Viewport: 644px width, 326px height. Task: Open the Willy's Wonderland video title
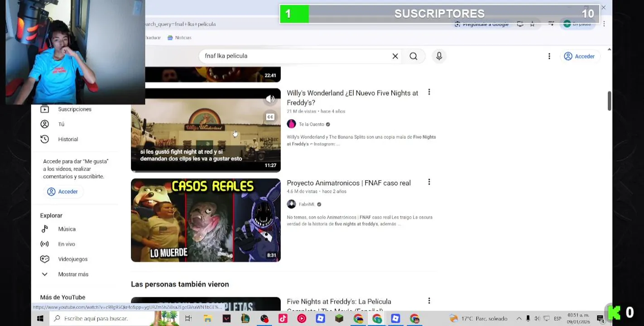352,98
